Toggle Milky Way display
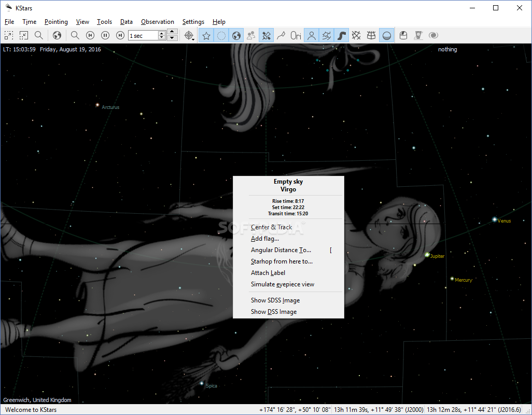Viewport: 532px width, 415px height. (x=341, y=35)
